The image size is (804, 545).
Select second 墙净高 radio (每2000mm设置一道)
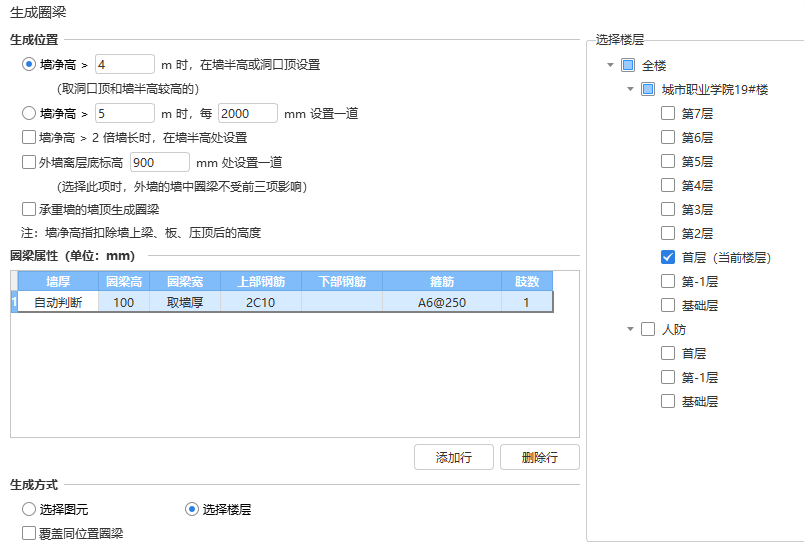tap(29, 113)
